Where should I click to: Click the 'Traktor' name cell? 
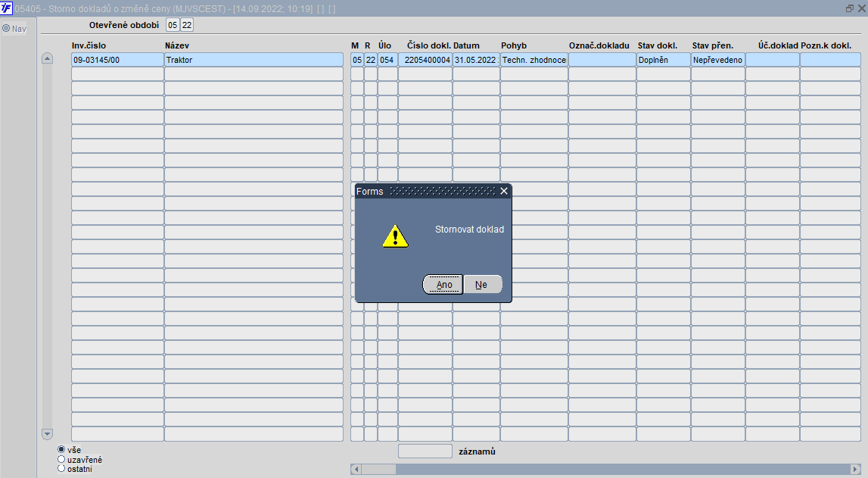click(x=254, y=60)
